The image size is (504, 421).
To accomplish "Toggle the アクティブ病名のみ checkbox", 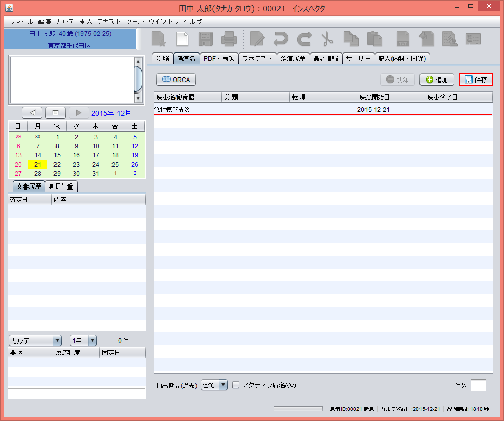I will 236,385.
